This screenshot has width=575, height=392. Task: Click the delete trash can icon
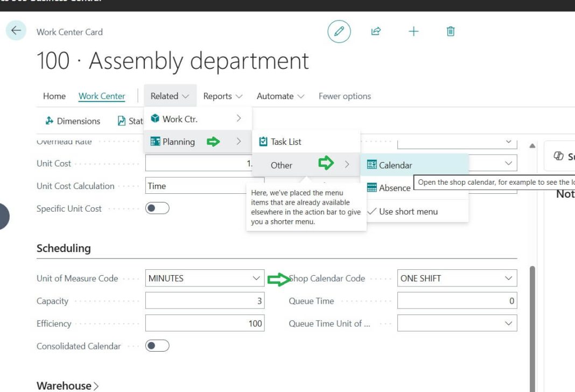(450, 31)
